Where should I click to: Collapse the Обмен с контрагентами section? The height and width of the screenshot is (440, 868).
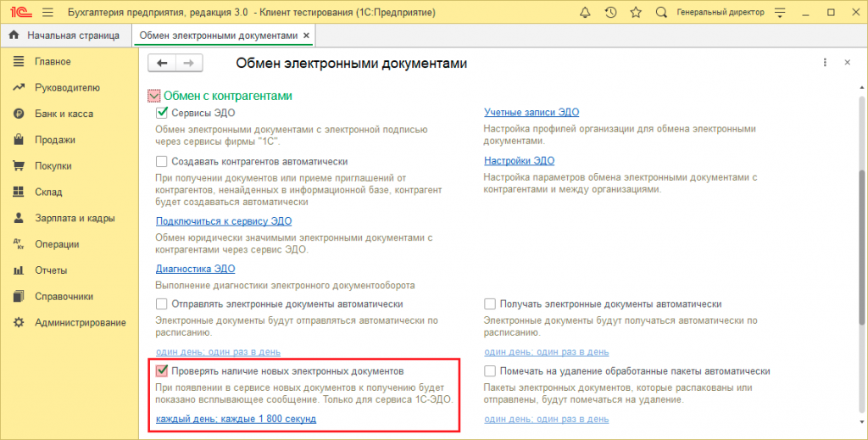coord(154,96)
